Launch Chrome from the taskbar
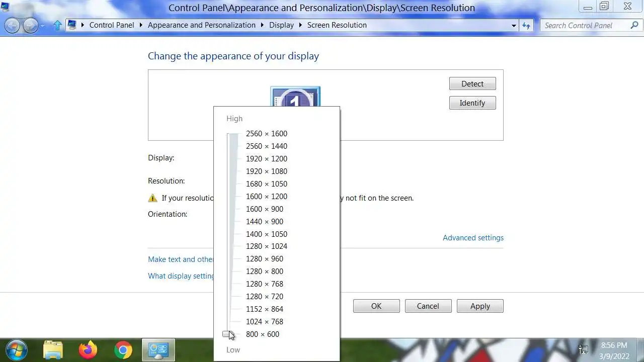The image size is (644, 362). (x=123, y=349)
